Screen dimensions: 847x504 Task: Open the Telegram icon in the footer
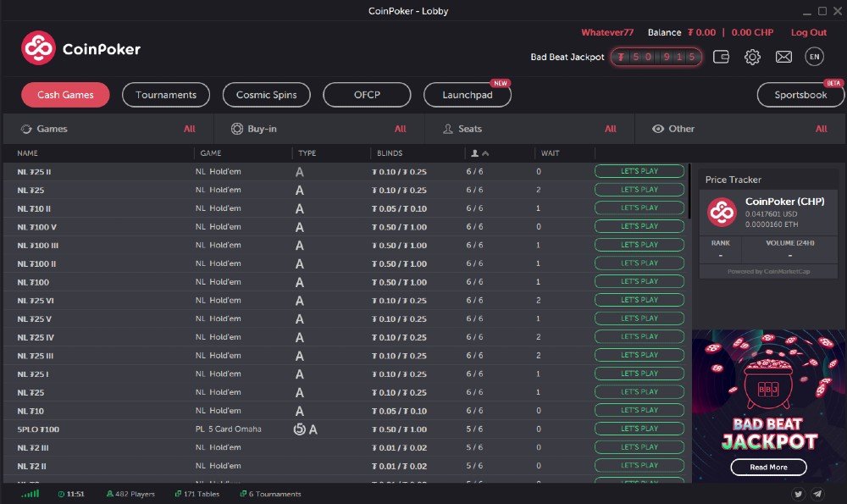[x=818, y=494]
